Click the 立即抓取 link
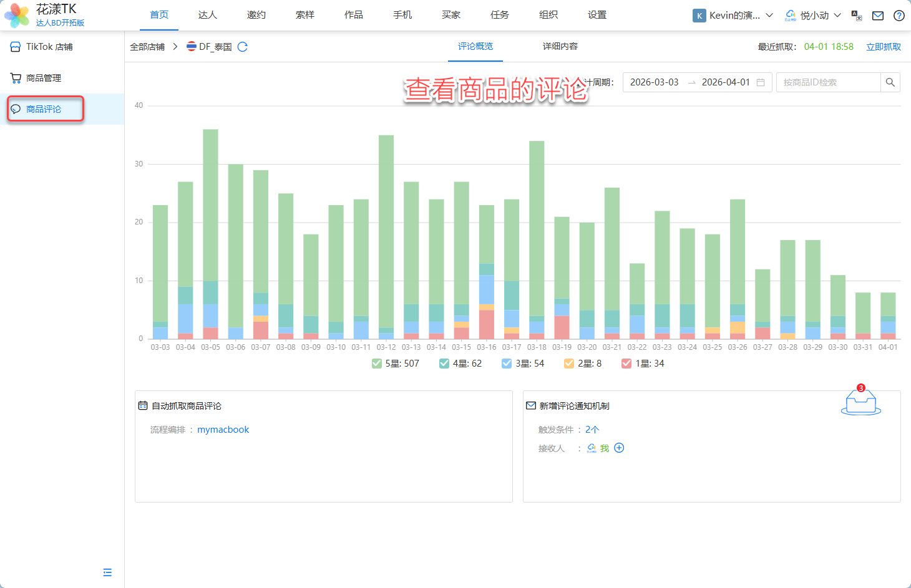Image resolution: width=911 pixels, height=588 pixels. [x=883, y=47]
